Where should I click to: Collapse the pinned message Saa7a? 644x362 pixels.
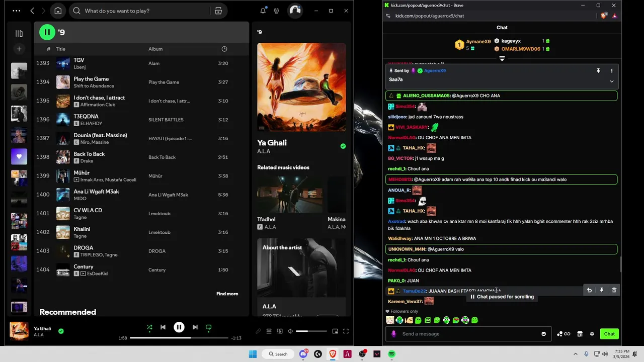tap(612, 81)
